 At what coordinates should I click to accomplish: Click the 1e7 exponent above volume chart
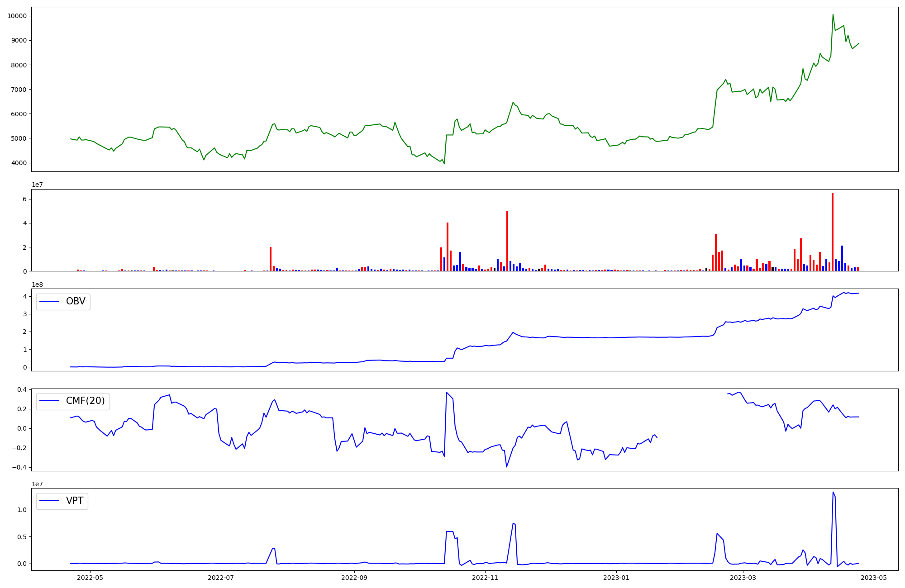pos(37,185)
